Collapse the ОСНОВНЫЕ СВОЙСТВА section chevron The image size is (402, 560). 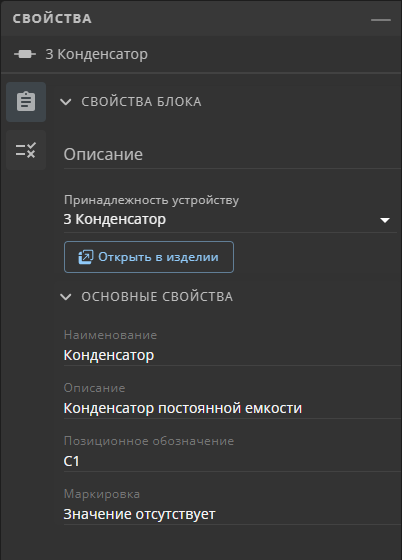tap(66, 297)
